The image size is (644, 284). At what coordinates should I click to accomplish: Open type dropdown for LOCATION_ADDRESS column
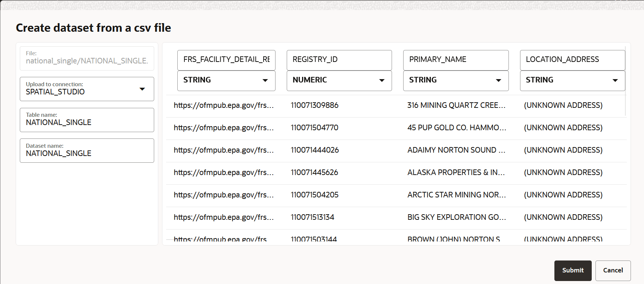click(x=572, y=81)
